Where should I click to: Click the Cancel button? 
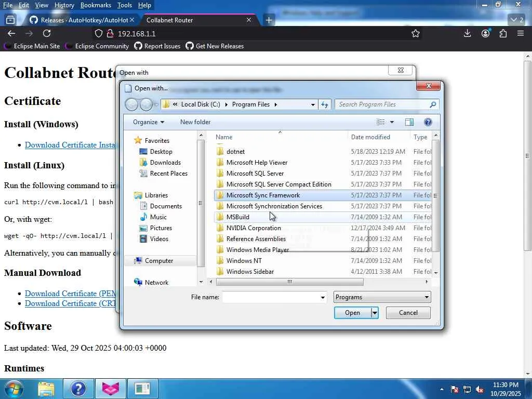click(408, 313)
